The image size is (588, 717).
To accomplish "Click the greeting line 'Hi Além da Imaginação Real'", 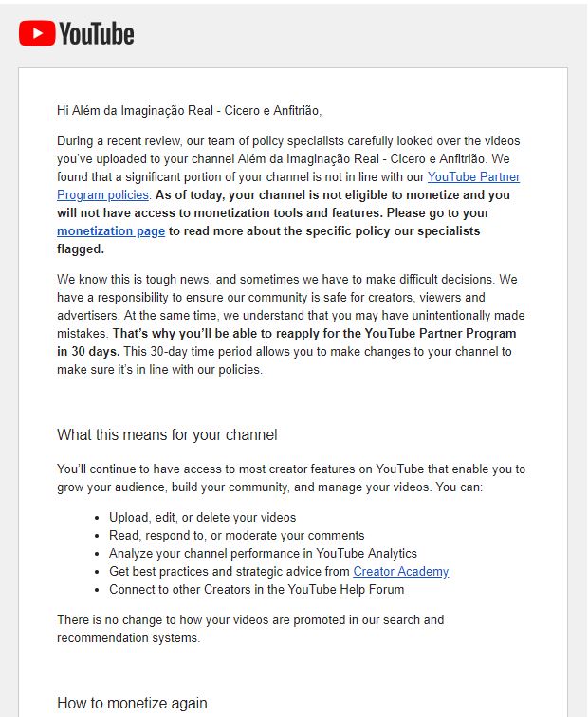I will pyautogui.click(x=135, y=111).
